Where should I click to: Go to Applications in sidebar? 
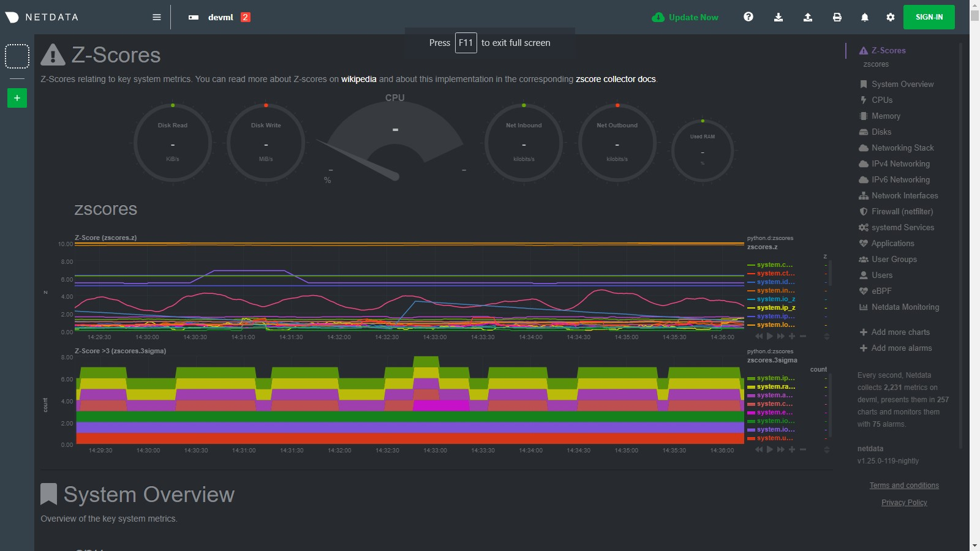click(887, 244)
